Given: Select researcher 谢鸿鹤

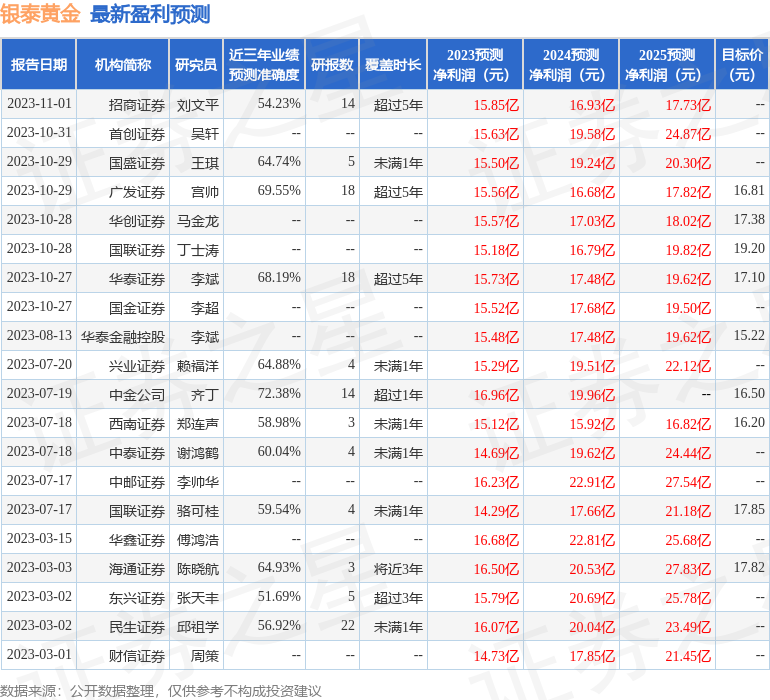Looking at the screenshot, I should pos(198,453).
